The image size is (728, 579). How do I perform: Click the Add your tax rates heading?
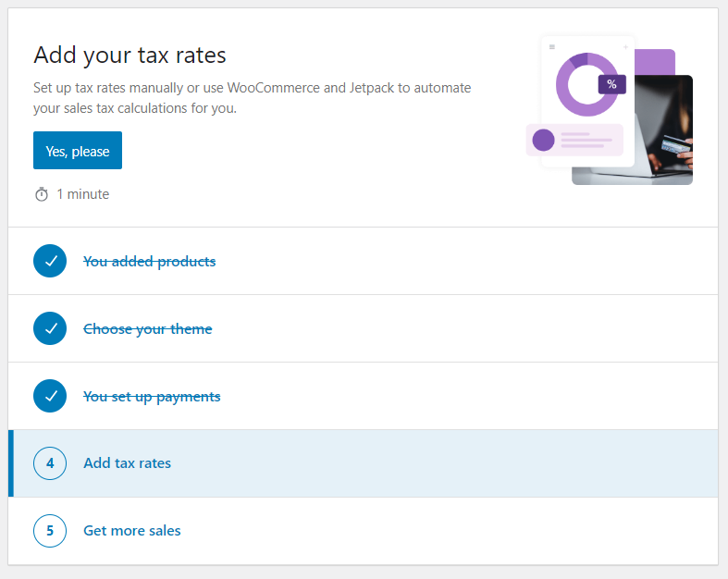130,55
